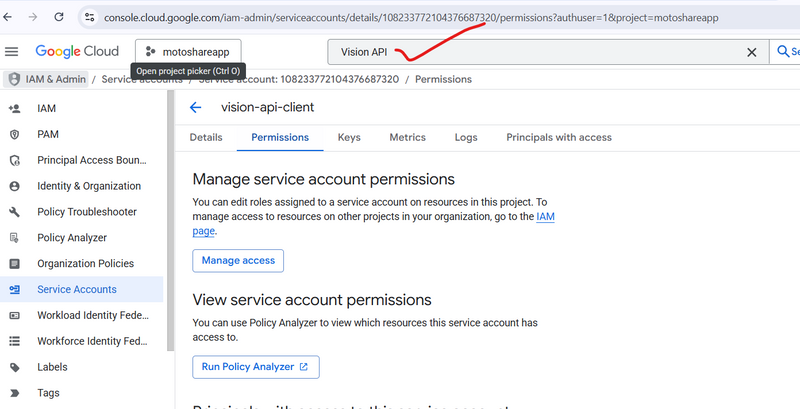Click the Policy Troubleshooter wrench icon

15,212
